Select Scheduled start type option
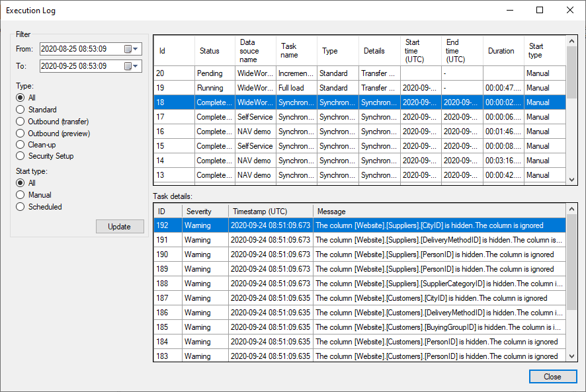586x392 pixels. click(x=21, y=207)
